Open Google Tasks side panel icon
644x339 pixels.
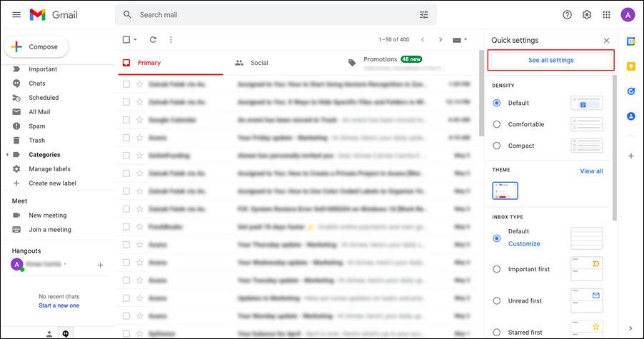coord(631,91)
